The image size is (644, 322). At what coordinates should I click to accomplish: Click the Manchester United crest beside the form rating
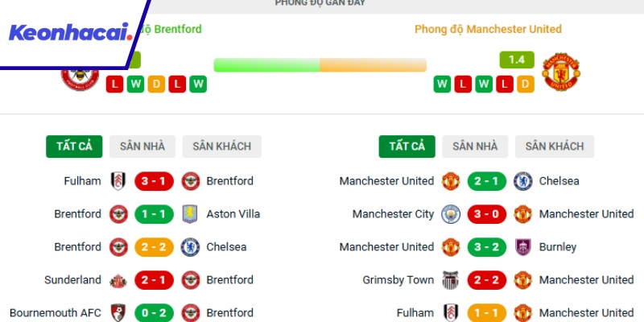561,72
